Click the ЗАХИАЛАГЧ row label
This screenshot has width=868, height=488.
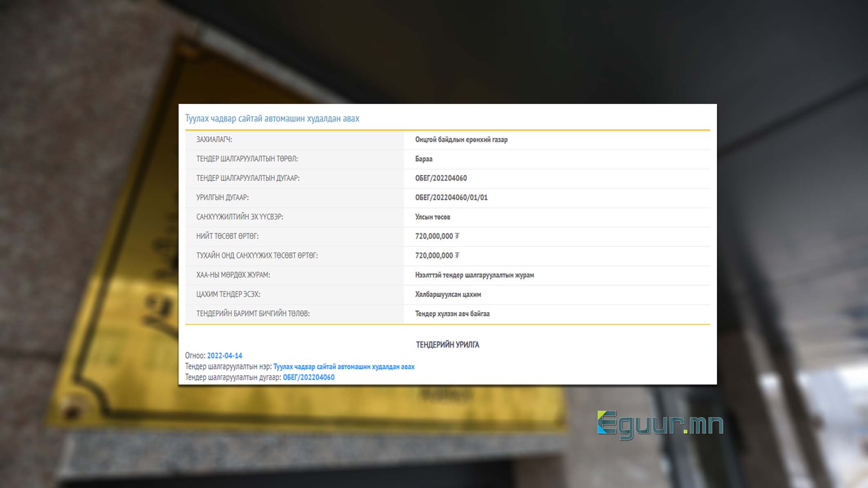[214, 140]
